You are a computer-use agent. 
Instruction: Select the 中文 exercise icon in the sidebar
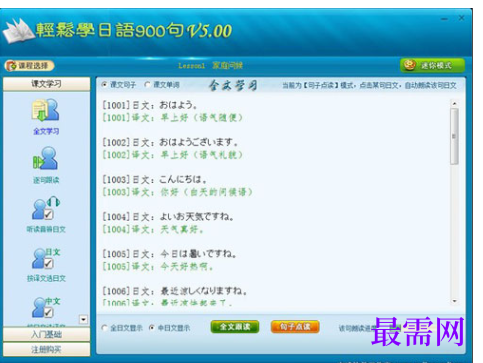[46, 307]
